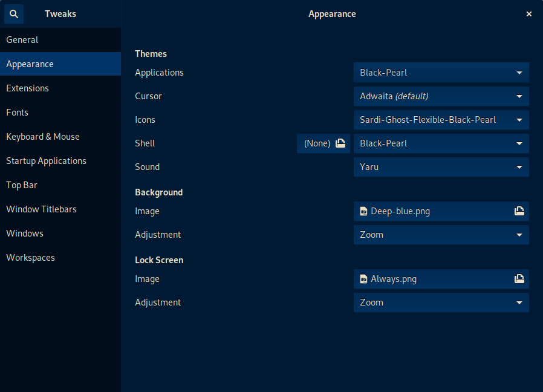Viewport: 543px width, 392px height.
Task: Browse for Lock Screen image via folder icon
Action: [519, 279]
